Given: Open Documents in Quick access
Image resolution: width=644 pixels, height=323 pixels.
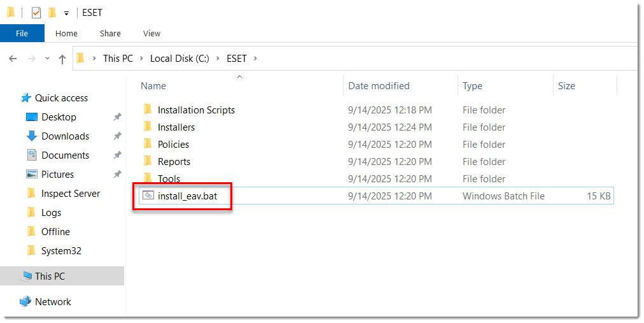Looking at the screenshot, I should (x=66, y=155).
